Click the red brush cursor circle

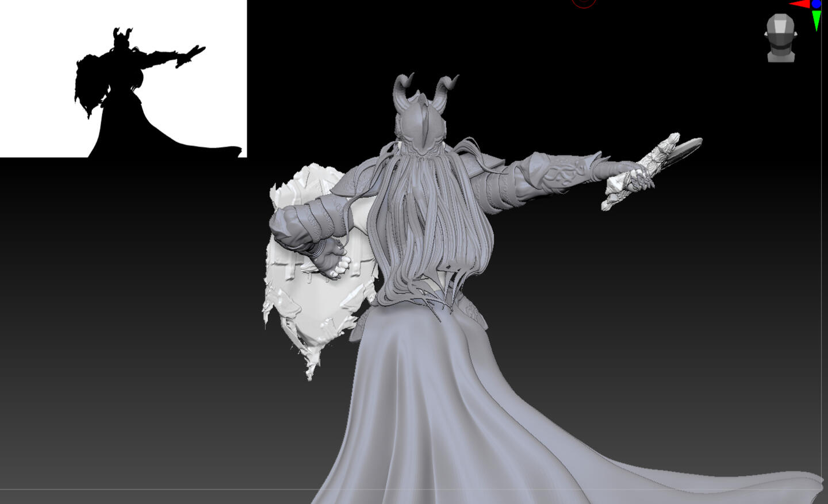(584, 3)
